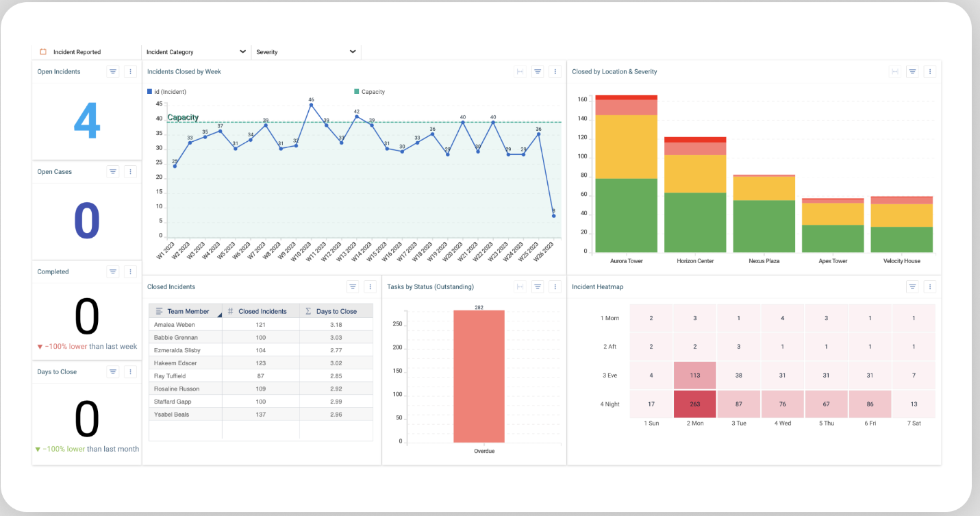Click the Overdue bar in Tasks chart

point(479,376)
